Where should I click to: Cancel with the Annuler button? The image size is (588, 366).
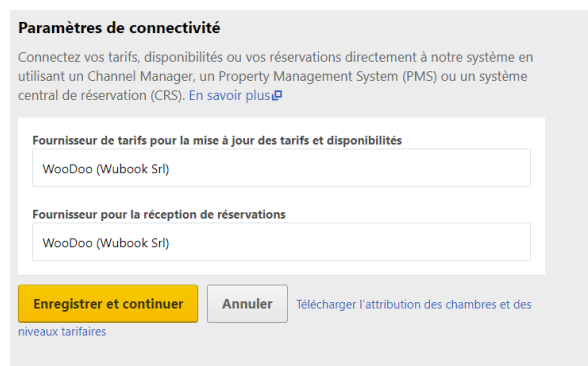[248, 304]
